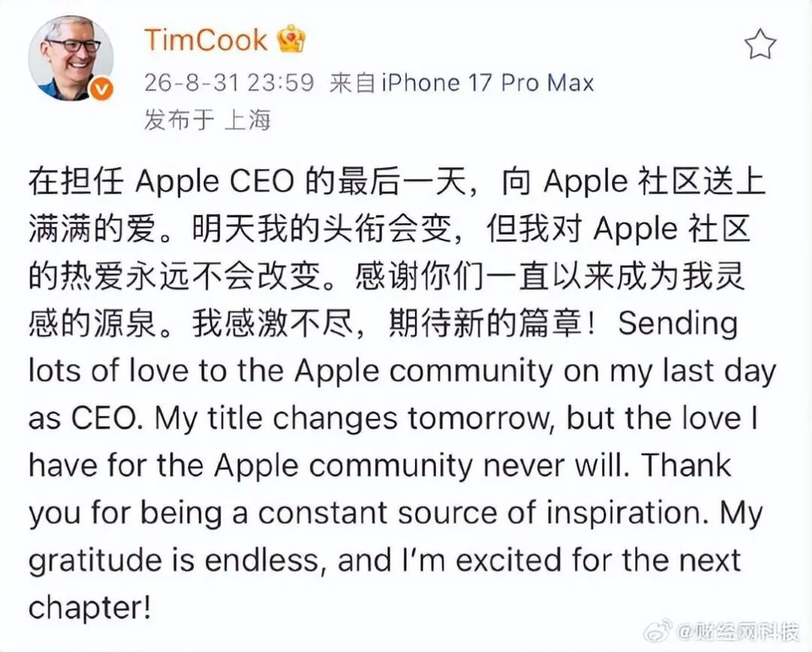
Task: Click the line starting as CEO. My title
Action: 393,418
